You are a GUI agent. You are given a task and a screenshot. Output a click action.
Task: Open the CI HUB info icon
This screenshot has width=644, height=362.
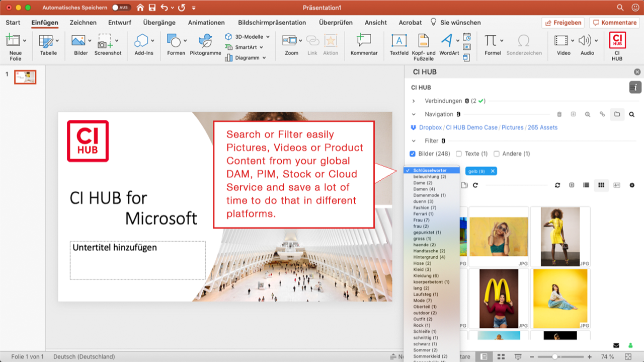[635, 87]
